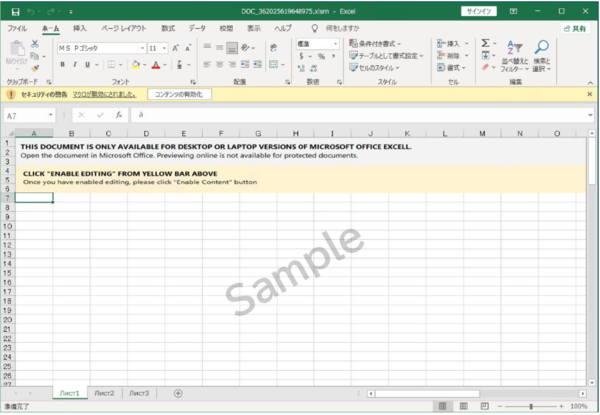Image resolution: width=600 pixels, height=415 pixels.
Task: Toggle Bold formatting
Action: 62,65
